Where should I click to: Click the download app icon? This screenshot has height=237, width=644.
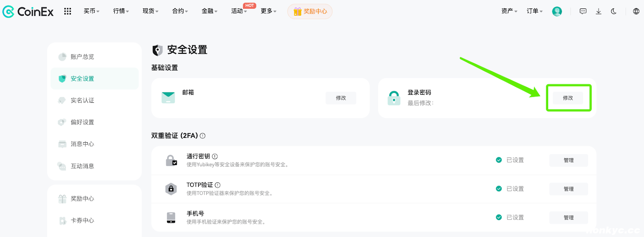coord(599,11)
